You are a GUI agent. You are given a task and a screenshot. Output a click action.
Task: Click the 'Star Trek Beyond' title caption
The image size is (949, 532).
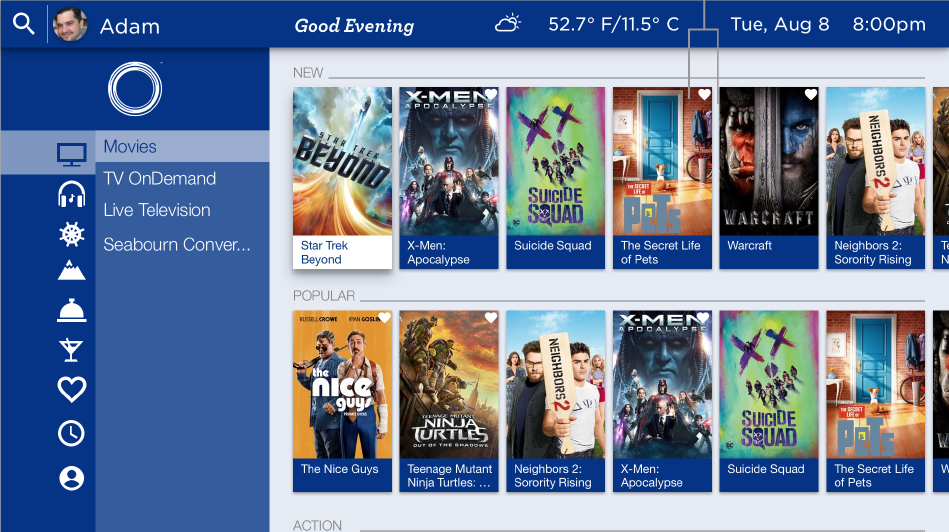(x=324, y=252)
